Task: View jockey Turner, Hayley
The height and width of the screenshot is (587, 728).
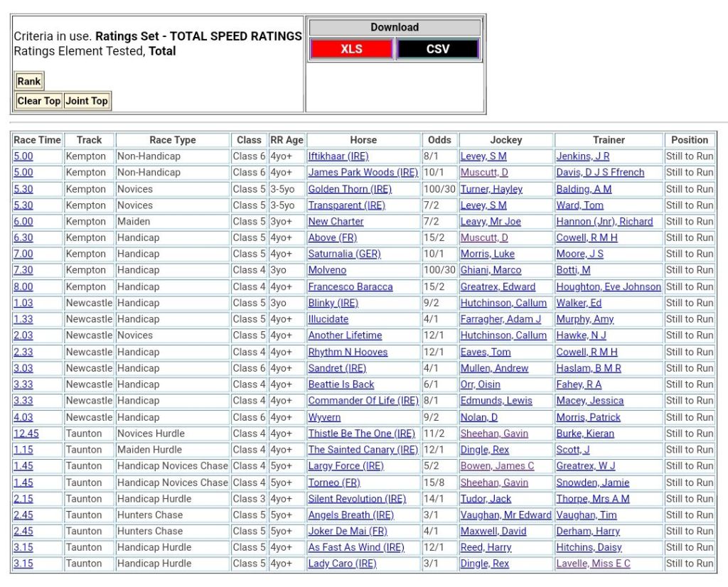Action: pos(491,189)
